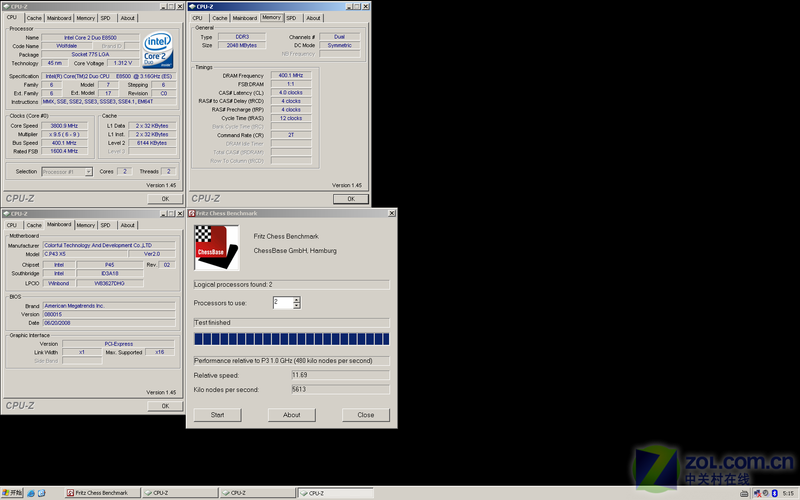The image size is (800, 500).
Task: Click the memory Type value DDR3
Action: 242,37
